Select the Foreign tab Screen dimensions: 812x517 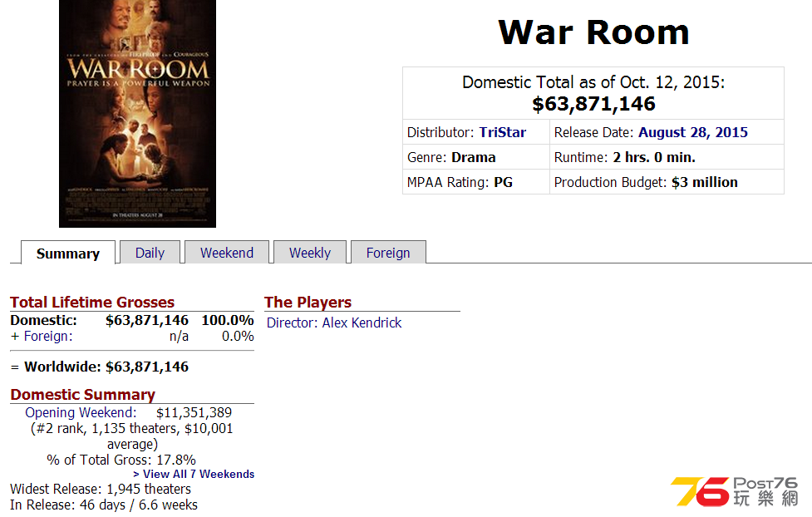(388, 253)
